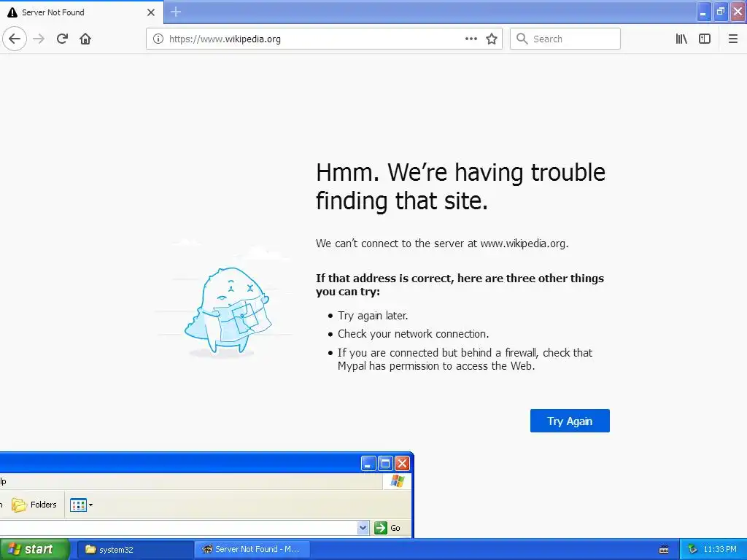The width and height of the screenshot is (747, 560).
Task: Click the 'Mypal has permission' firewall bullet
Action: pyautogui.click(x=465, y=359)
